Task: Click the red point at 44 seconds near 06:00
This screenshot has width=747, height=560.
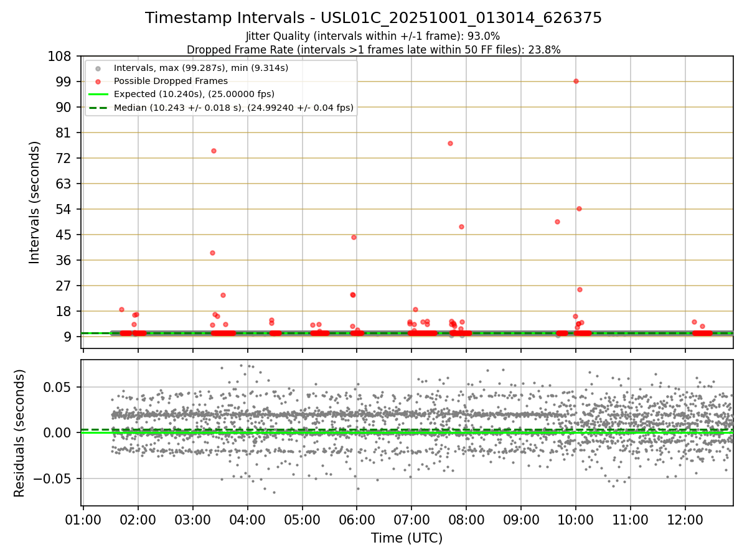Action: [x=354, y=237]
